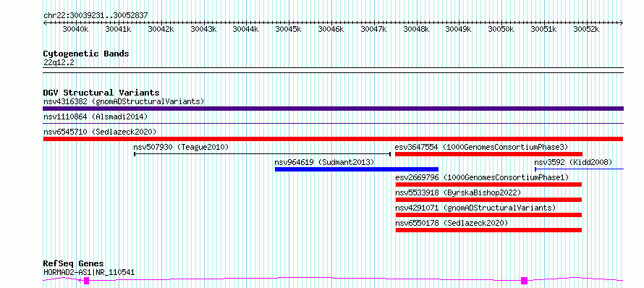Click the thin purple nsv1110864 line

click(x=333, y=124)
